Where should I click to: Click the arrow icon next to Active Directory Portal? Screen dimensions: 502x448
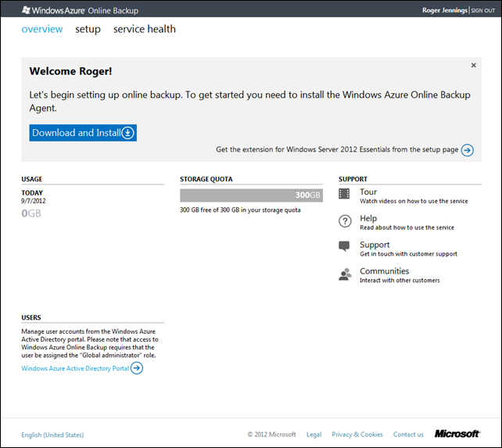pos(137,368)
